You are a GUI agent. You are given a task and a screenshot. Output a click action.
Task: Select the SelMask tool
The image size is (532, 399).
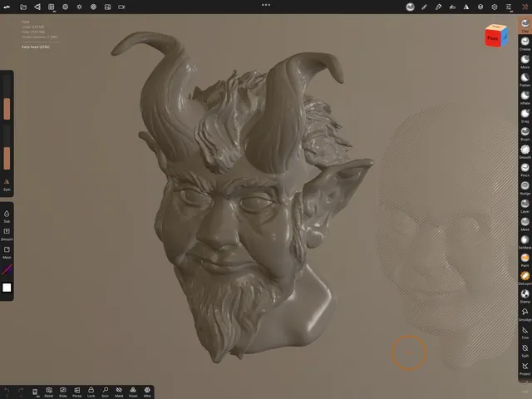[x=525, y=242]
